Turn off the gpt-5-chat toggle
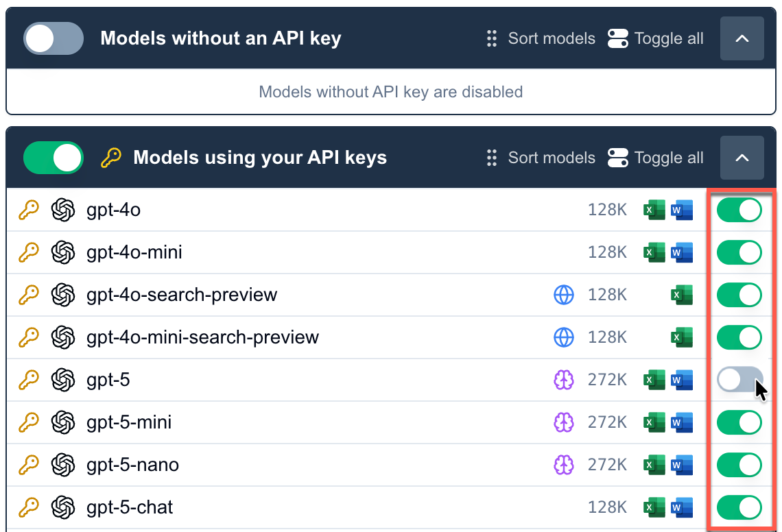The image size is (782, 532). [739, 507]
